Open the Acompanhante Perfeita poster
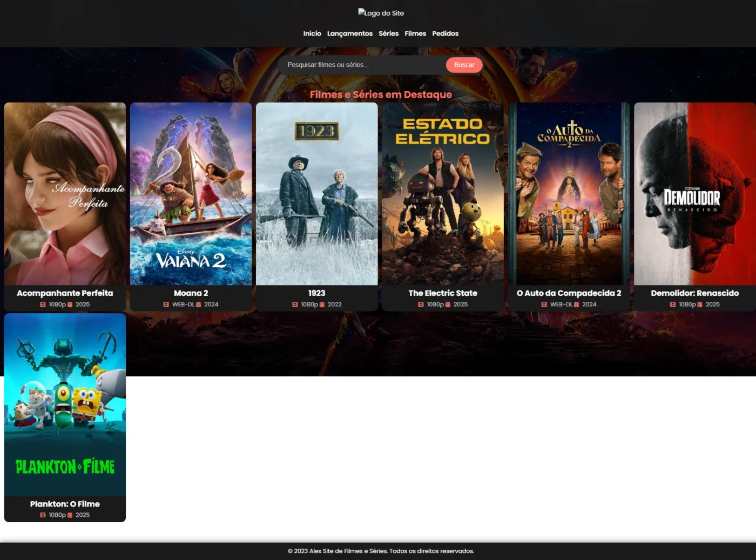This screenshot has height=560, width=756. tap(65, 194)
